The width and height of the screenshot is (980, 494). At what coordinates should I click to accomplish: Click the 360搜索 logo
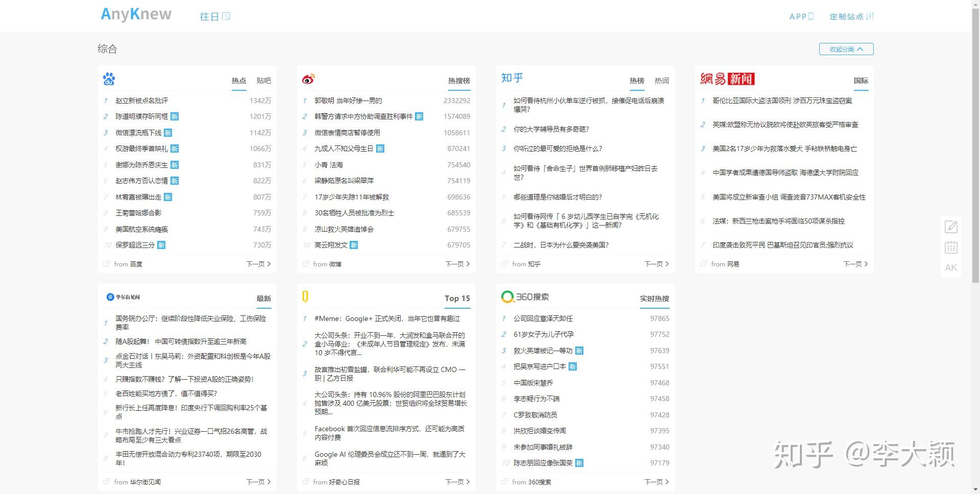[525, 297]
